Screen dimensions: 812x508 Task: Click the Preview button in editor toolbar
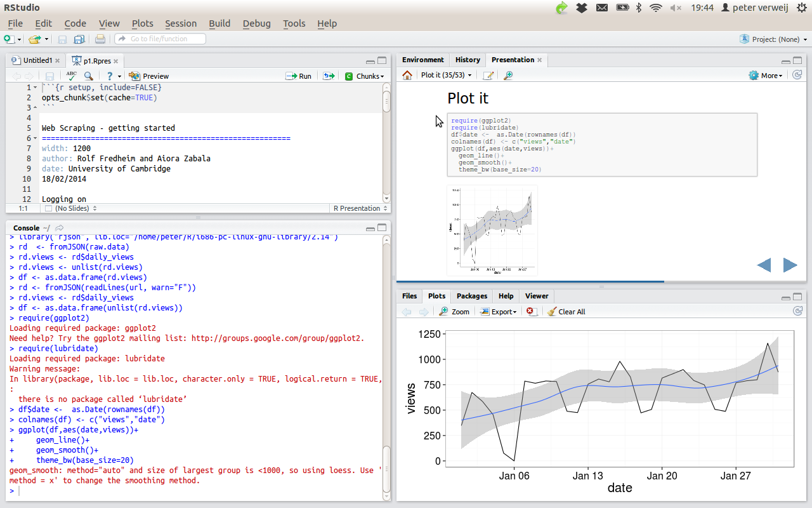point(149,76)
